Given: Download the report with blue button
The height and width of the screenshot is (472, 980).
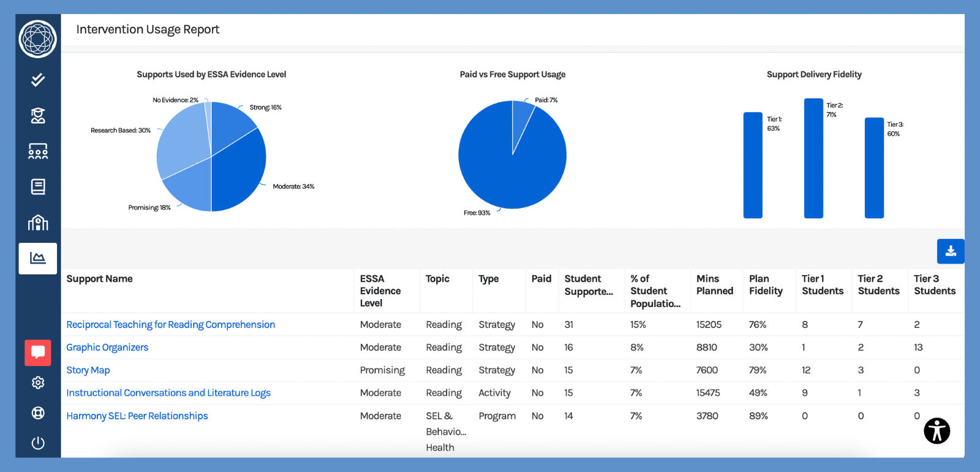Looking at the screenshot, I should click(951, 251).
